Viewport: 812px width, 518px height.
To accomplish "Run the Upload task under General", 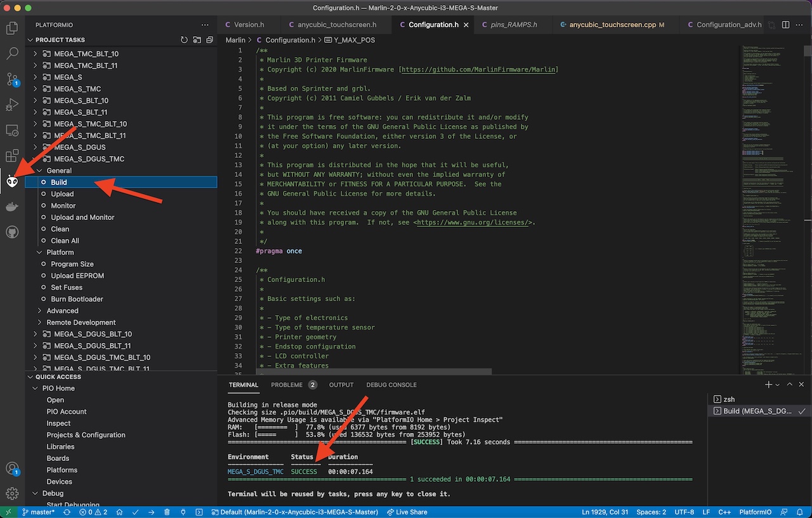I will pos(62,194).
